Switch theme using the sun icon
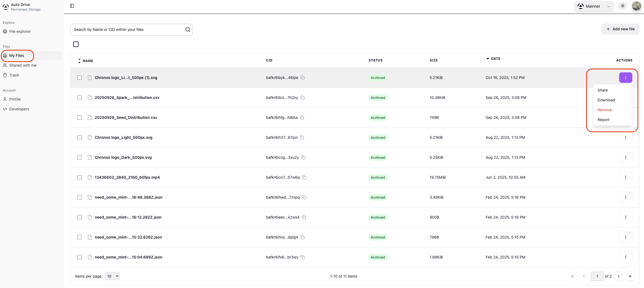The width and height of the screenshot is (644, 288). click(623, 6)
